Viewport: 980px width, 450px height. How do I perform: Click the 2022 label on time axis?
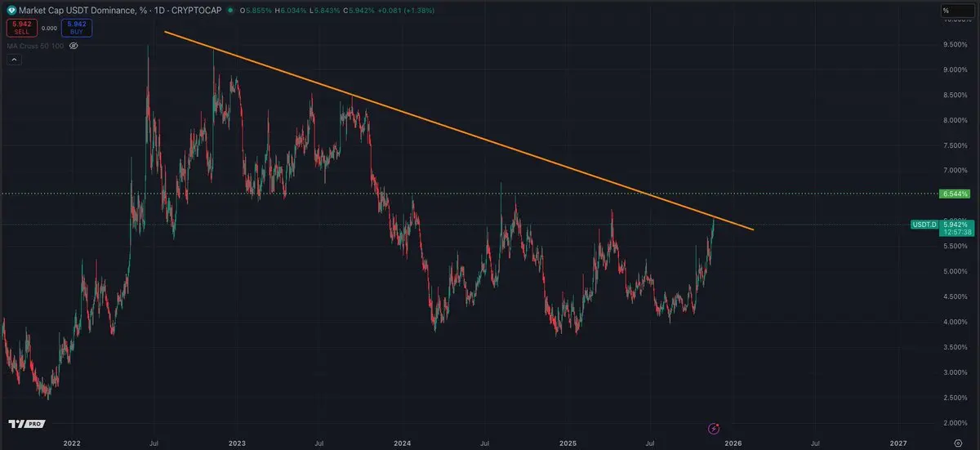72,443
